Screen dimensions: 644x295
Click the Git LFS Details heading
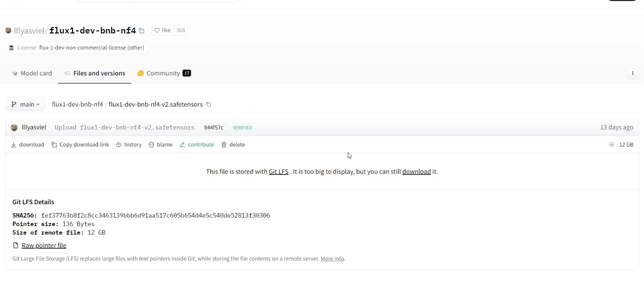[33, 202]
